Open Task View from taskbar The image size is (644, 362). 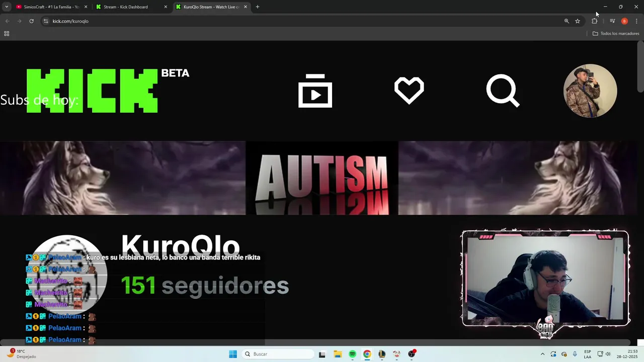click(x=322, y=354)
